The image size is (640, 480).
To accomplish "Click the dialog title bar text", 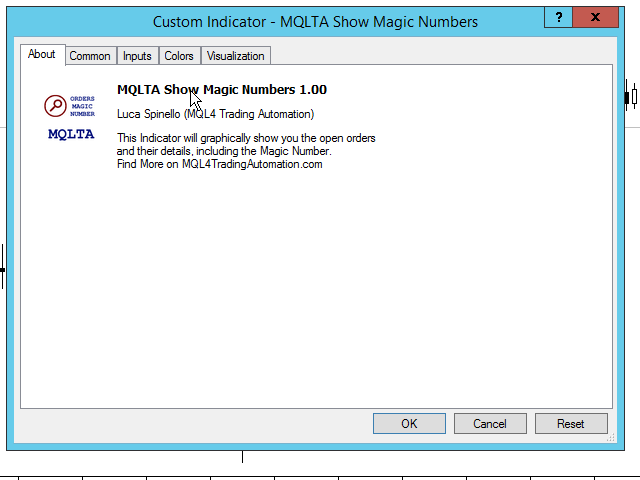I will coord(315,22).
